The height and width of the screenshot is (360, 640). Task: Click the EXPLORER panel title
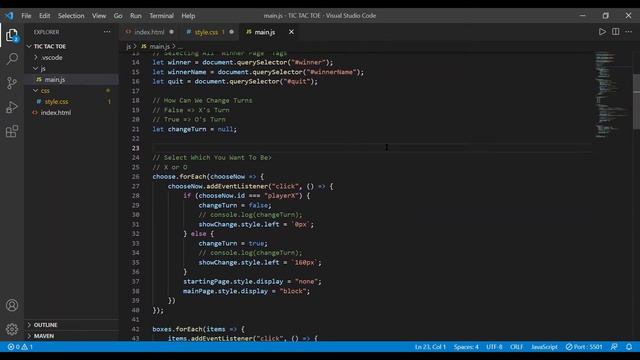(46, 32)
